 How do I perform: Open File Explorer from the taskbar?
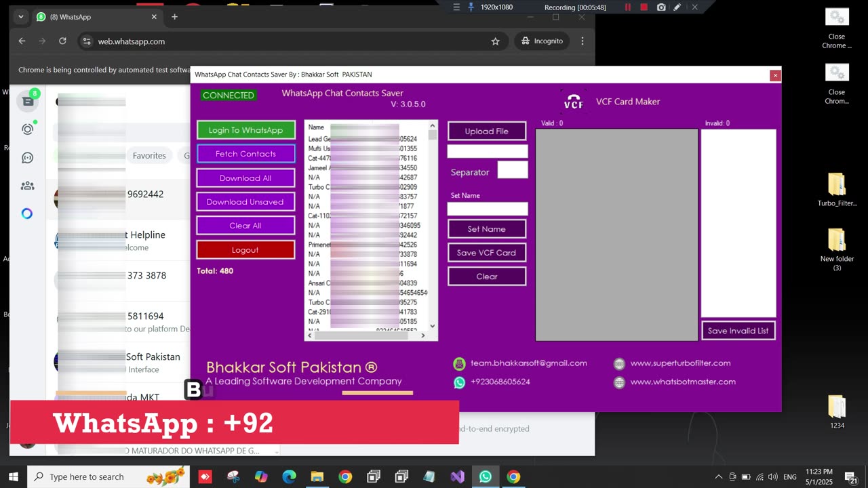(317, 476)
